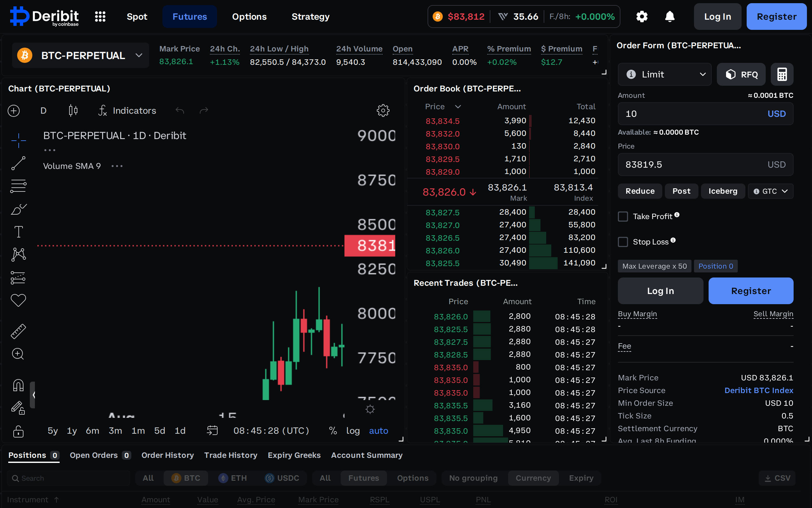812x508 pixels.
Task: Select the brush drawing tool
Action: tap(18, 209)
